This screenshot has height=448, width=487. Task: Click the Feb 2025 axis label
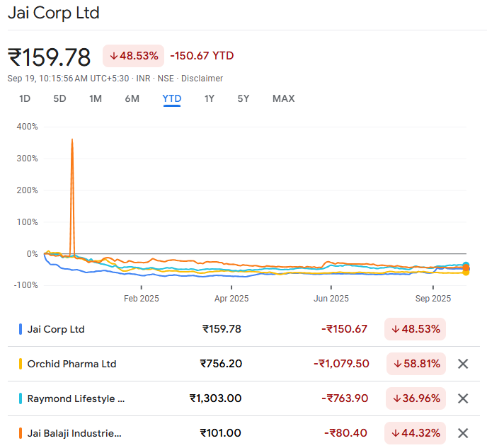click(x=142, y=299)
